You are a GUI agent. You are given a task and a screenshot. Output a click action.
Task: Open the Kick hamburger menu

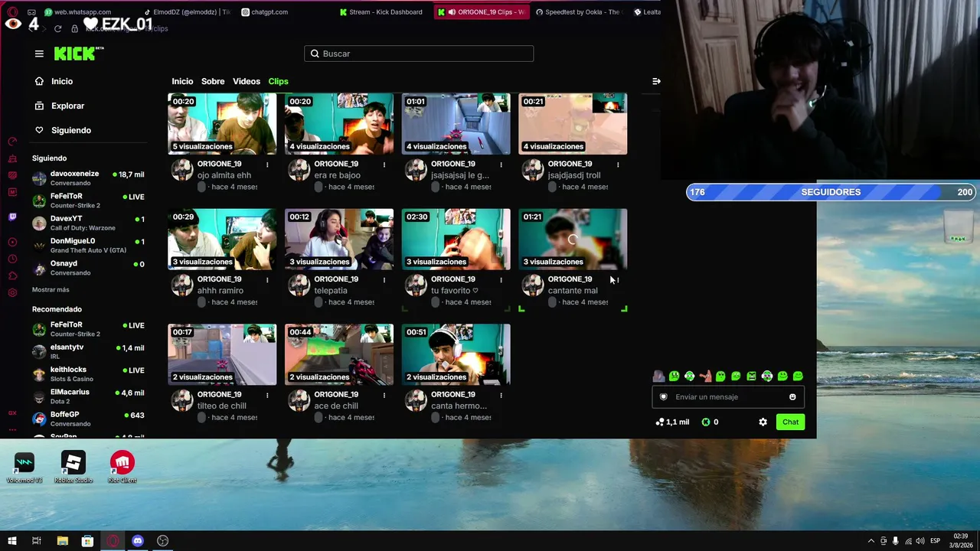click(x=39, y=54)
